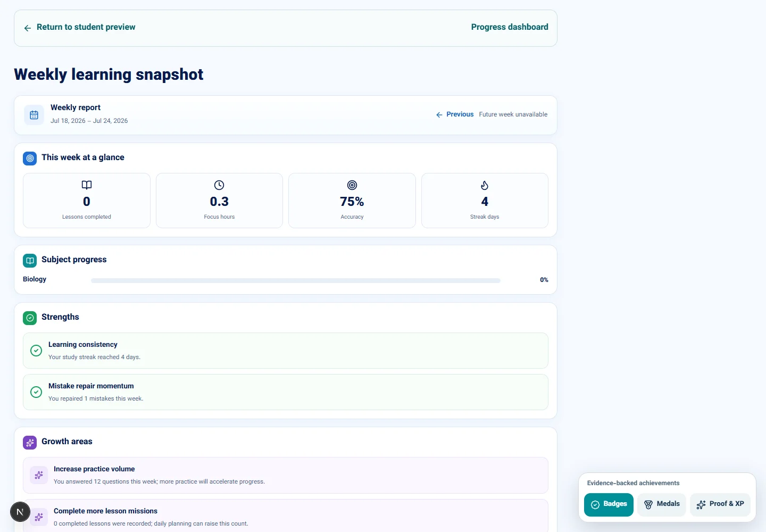Click the Streak days count of 4

[x=485, y=202]
